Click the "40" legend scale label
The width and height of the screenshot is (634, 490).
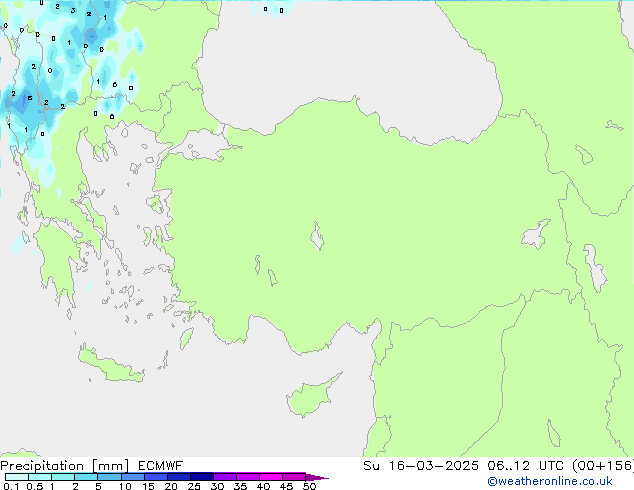[x=263, y=486]
